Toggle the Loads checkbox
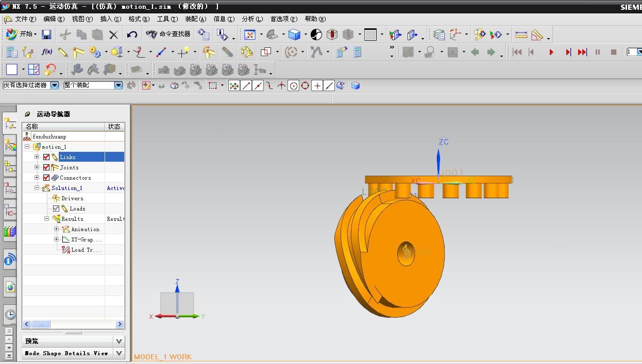Viewport: 642px width, 364px height. 56,209
